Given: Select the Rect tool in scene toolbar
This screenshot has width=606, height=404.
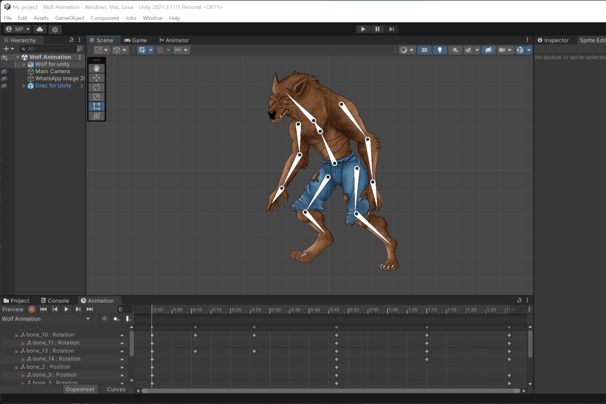Looking at the screenshot, I should 97,106.
